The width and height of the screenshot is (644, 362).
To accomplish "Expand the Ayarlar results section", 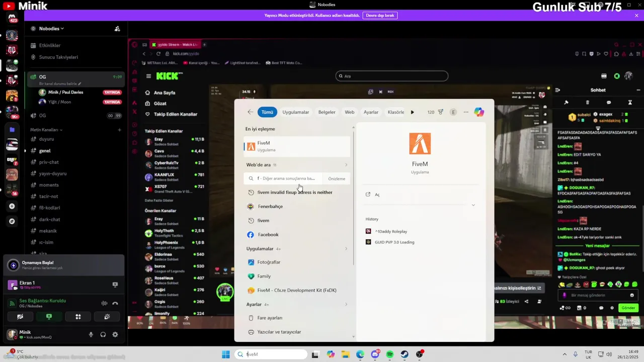I will point(346,304).
